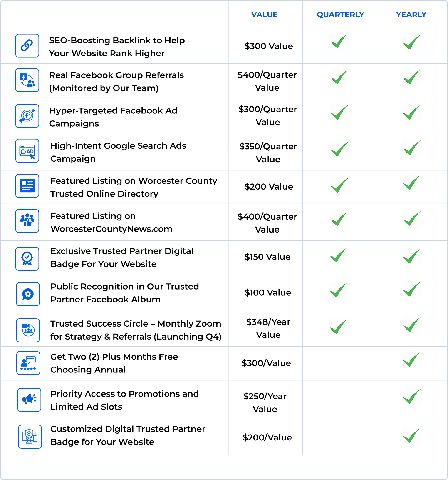448x480 pixels.
Task: Select the YEARLY column header
Action: (x=411, y=15)
